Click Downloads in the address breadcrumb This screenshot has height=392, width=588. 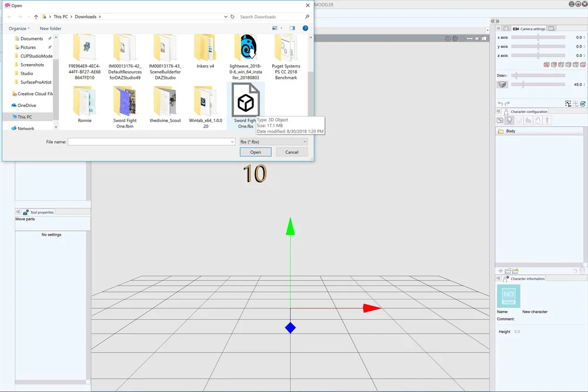85,17
